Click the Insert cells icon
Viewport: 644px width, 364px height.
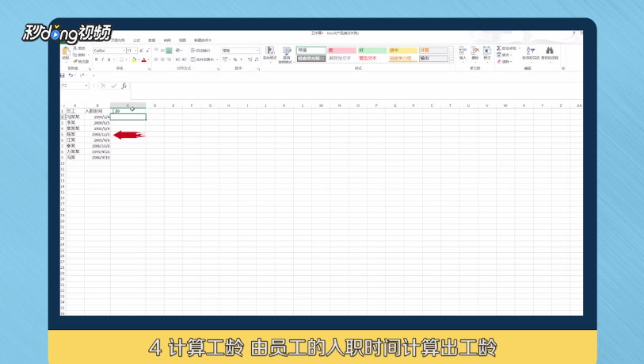point(463,51)
